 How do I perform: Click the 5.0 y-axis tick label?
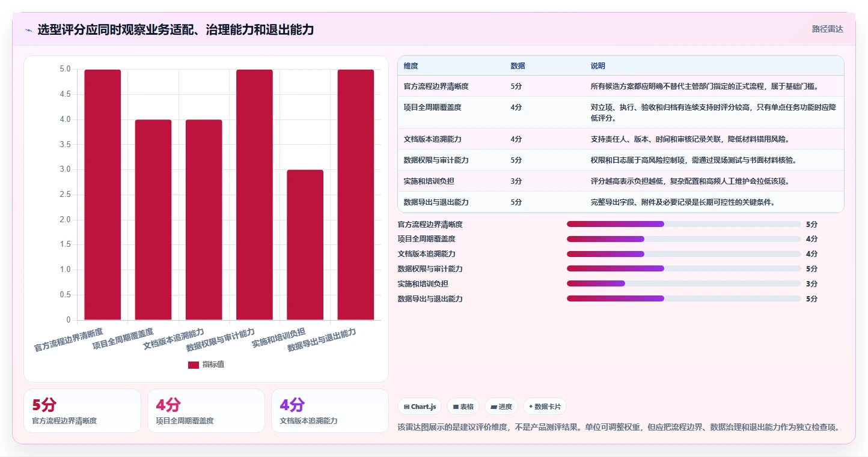click(65, 69)
